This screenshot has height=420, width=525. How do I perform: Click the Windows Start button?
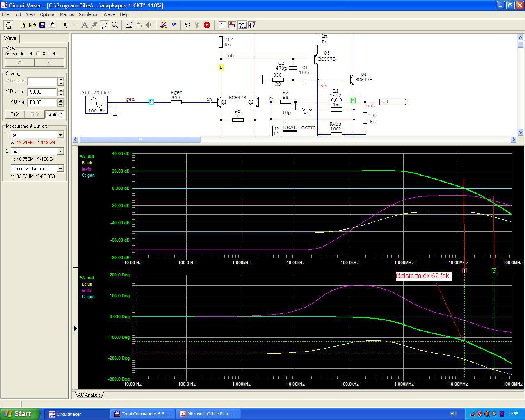pyautogui.click(x=20, y=414)
